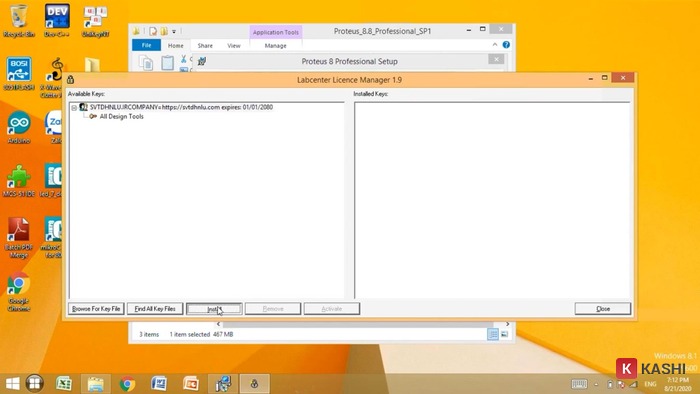700x394 pixels.
Task: Click the Explorer horizontal scrollbar left arrow
Action: (218, 324)
